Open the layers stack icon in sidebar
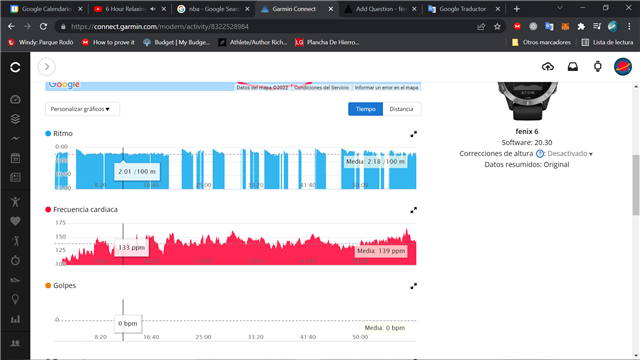The image size is (640, 360). 15,119
